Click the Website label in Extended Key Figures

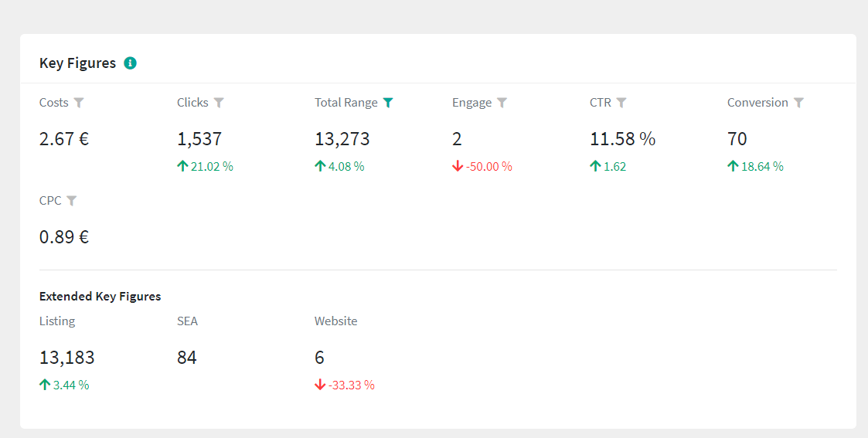[x=335, y=321]
